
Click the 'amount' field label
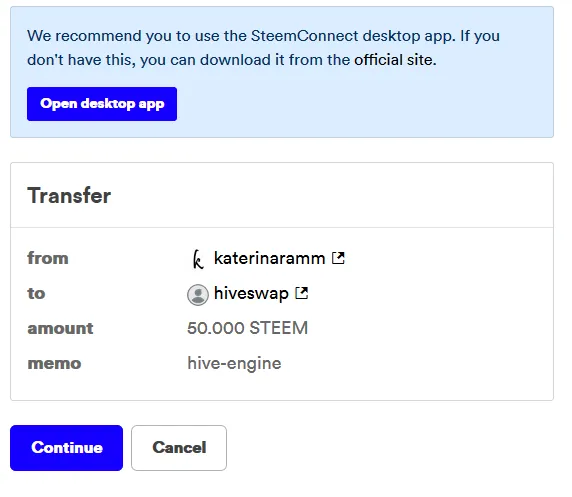coord(60,328)
